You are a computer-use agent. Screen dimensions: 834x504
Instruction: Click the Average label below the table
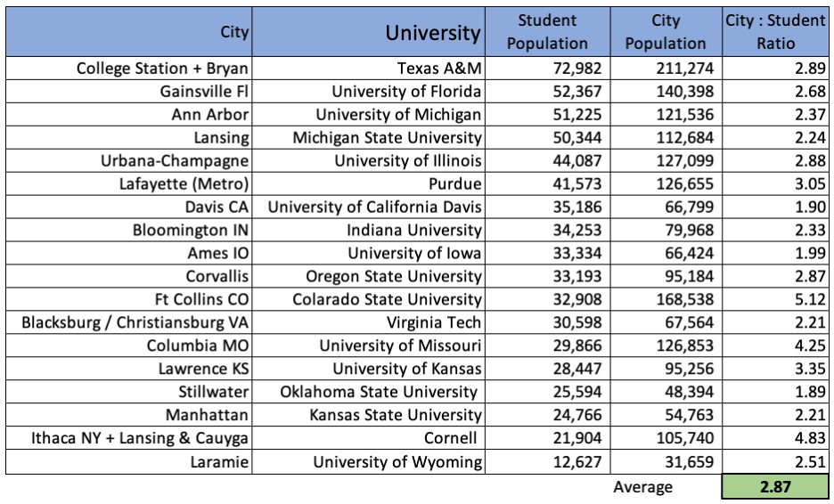642,487
